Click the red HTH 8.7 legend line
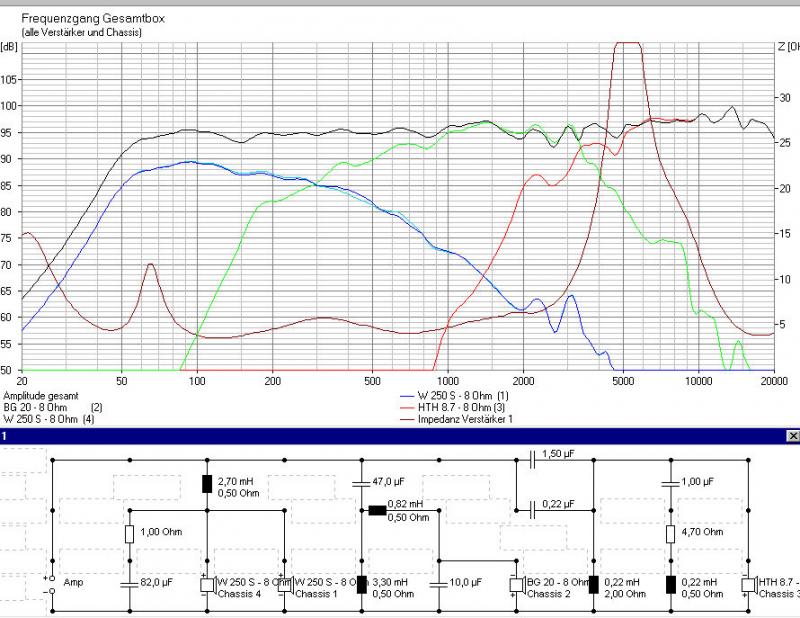800x618 pixels. (407, 408)
